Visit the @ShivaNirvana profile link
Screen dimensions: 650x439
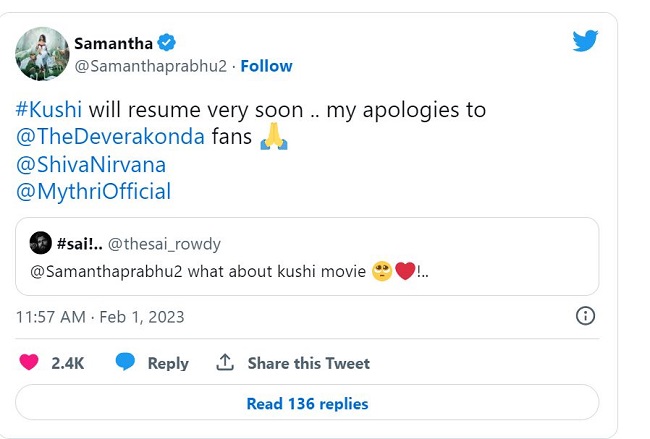click(x=91, y=163)
